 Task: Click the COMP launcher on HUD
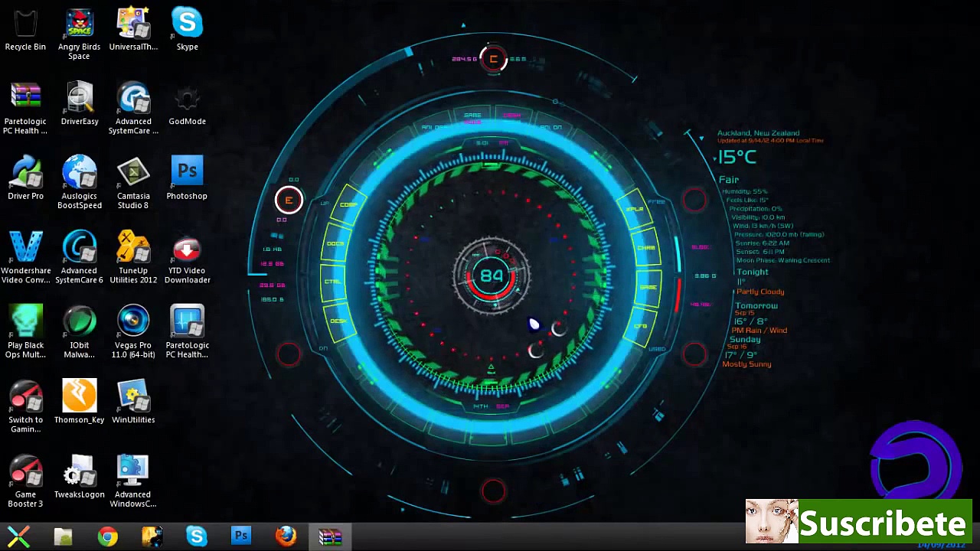tap(348, 205)
